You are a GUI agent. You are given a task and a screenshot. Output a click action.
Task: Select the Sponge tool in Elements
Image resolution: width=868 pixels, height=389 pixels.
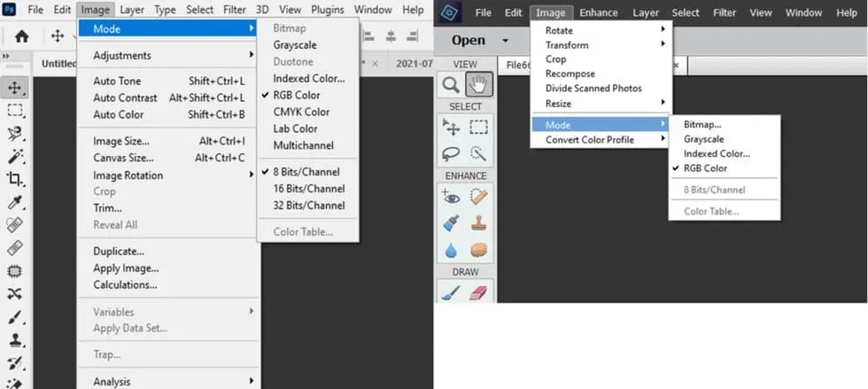(x=479, y=250)
